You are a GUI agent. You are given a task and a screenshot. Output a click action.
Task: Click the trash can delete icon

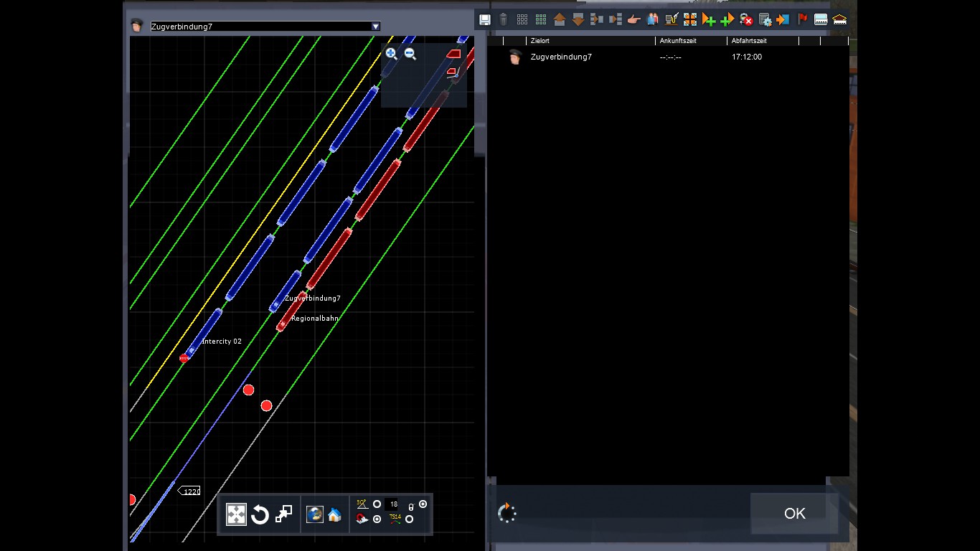tap(504, 19)
